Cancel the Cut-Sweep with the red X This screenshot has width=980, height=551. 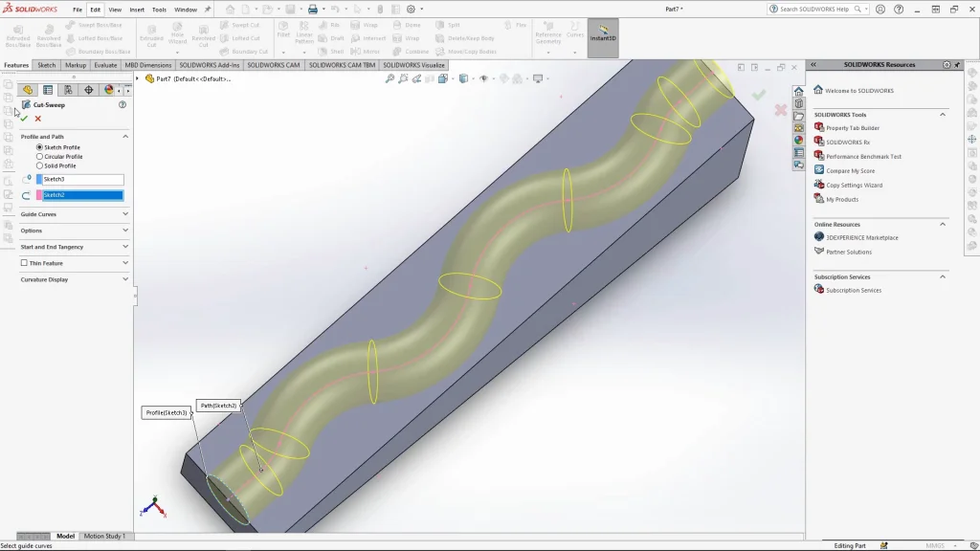pyautogui.click(x=38, y=119)
